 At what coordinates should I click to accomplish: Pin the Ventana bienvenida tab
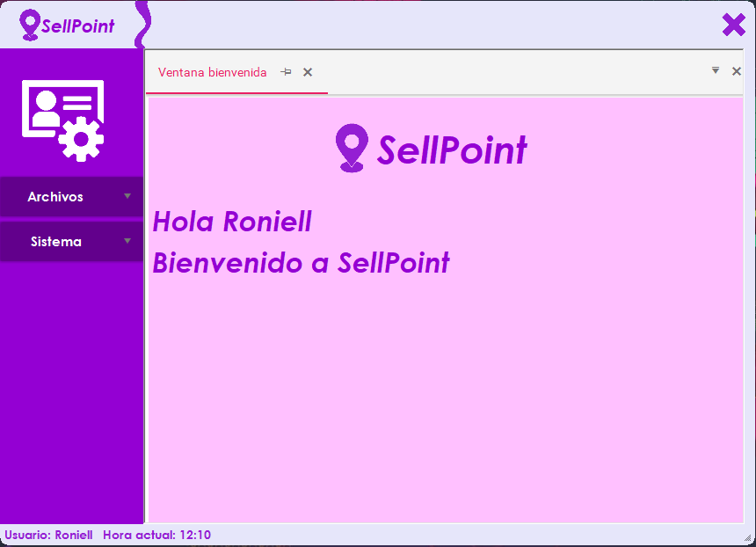point(286,72)
